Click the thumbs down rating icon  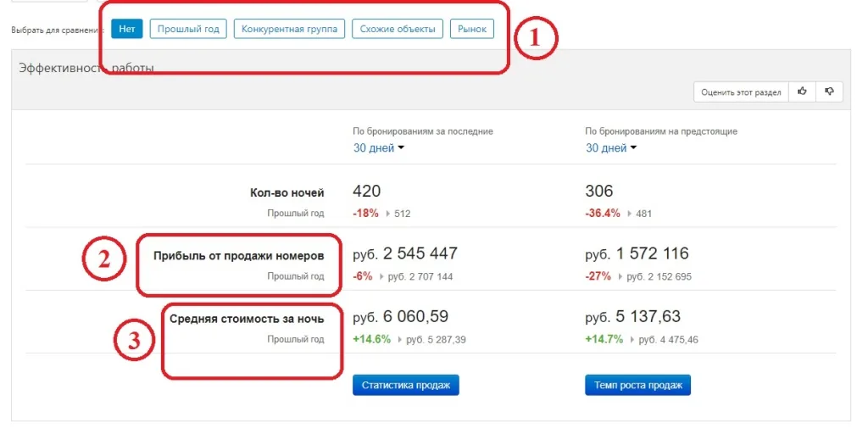[829, 92]
